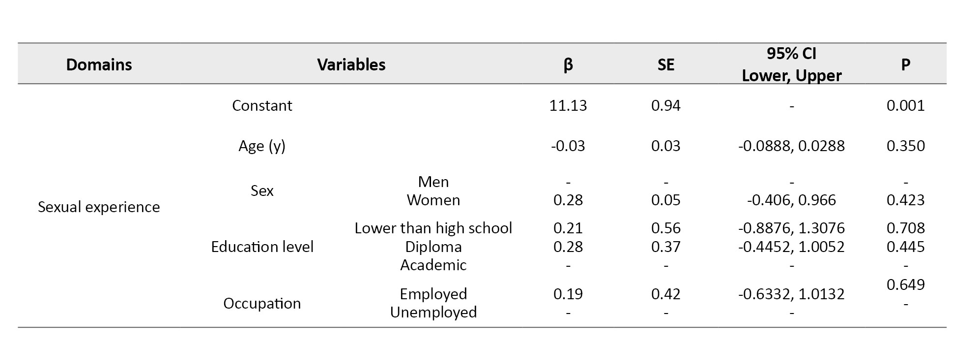Viewport: 980px width, 346px height.
Task: Select the confidence interval -0.406, 0.966
Action: point(791,200)
